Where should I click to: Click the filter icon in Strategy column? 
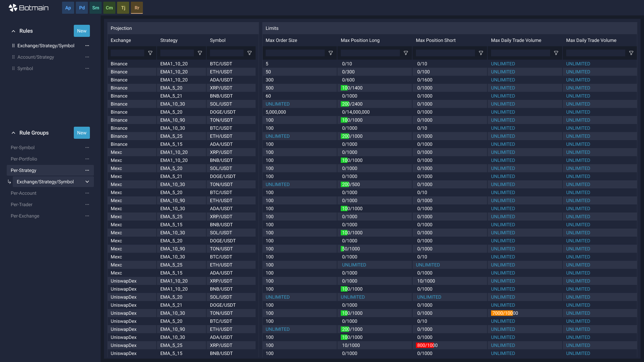(200, 53)
